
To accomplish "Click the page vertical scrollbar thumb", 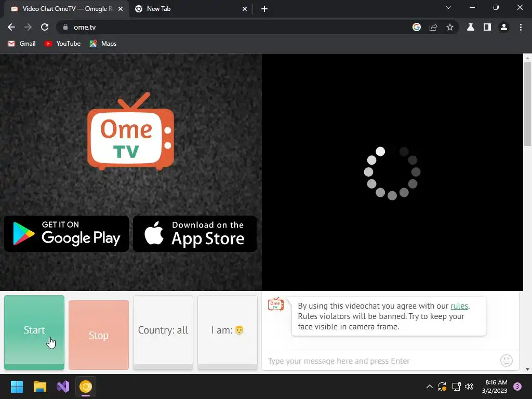I will point(527,103).
